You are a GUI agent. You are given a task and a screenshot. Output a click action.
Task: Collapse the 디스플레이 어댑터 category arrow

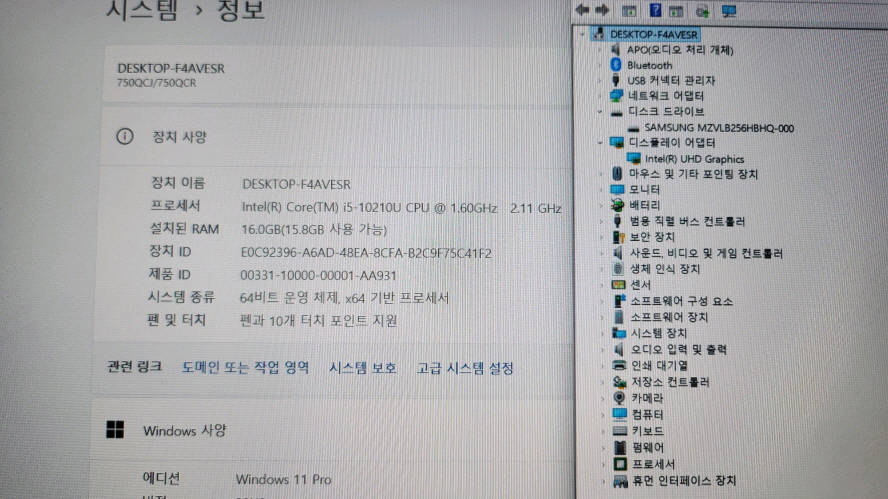[600, 143]
